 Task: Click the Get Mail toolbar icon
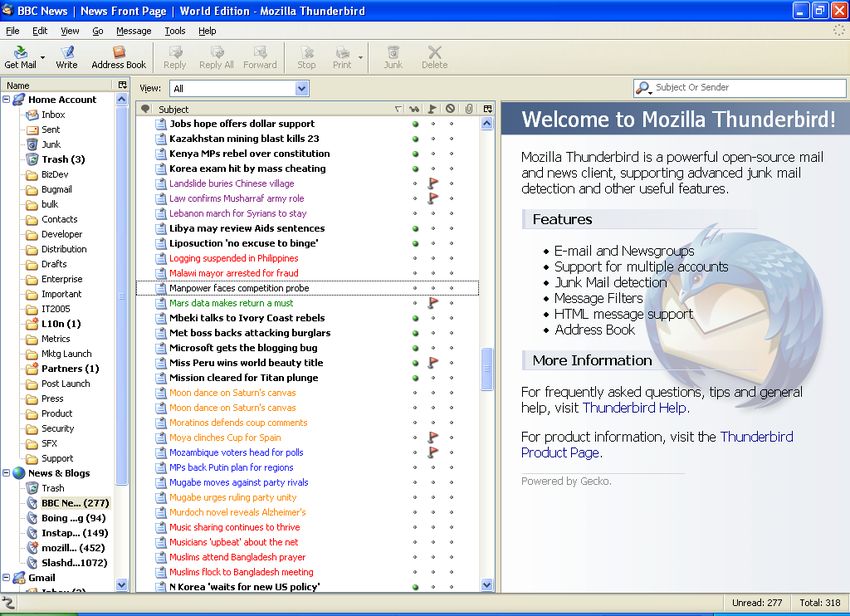[x=20, y=57]
